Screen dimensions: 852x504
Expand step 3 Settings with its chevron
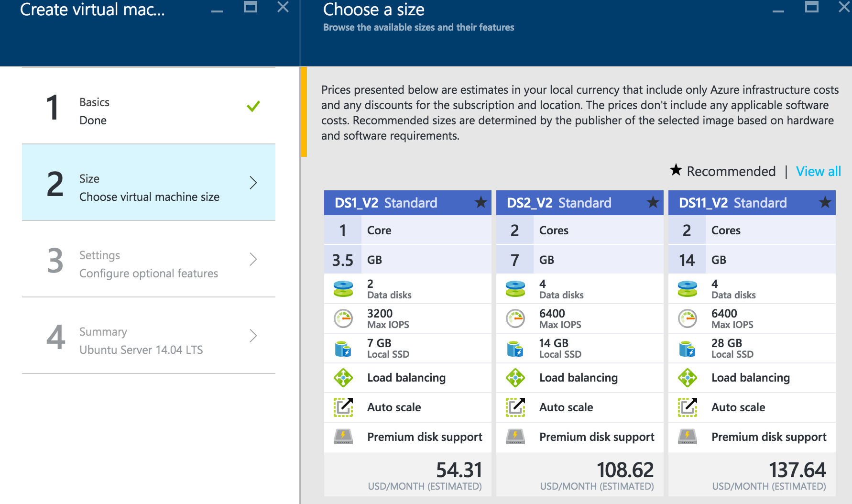click(253, 259)
